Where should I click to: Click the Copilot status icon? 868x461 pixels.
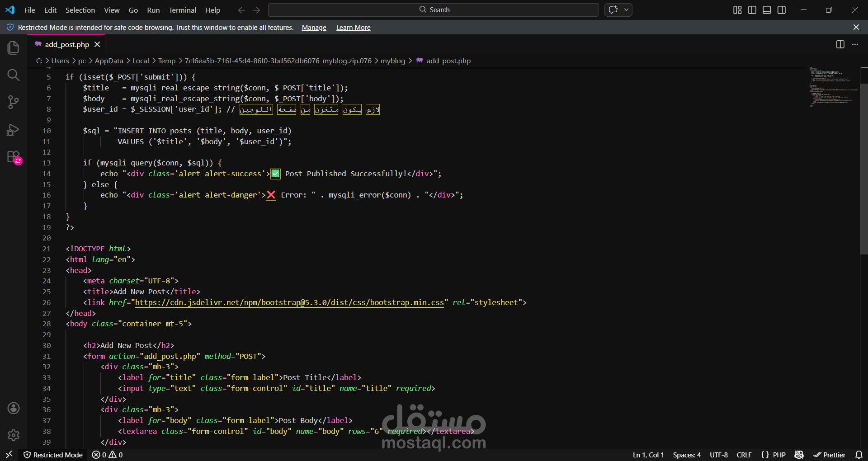799,455
